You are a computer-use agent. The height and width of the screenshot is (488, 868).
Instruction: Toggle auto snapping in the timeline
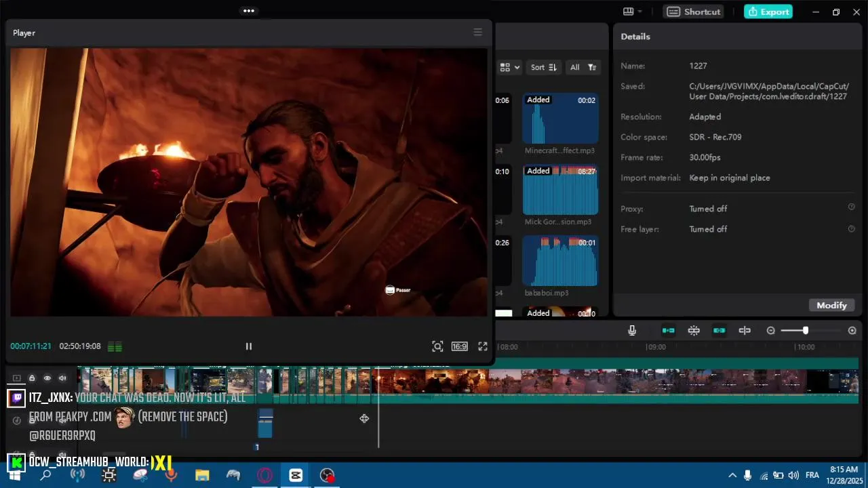pos(694,330)
